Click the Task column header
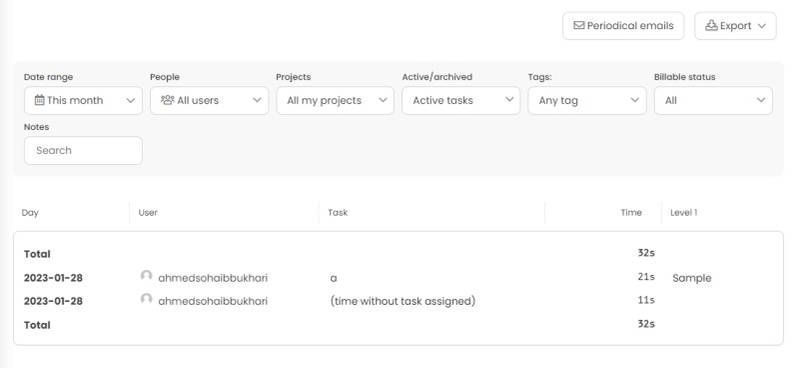 click(338, 213)
